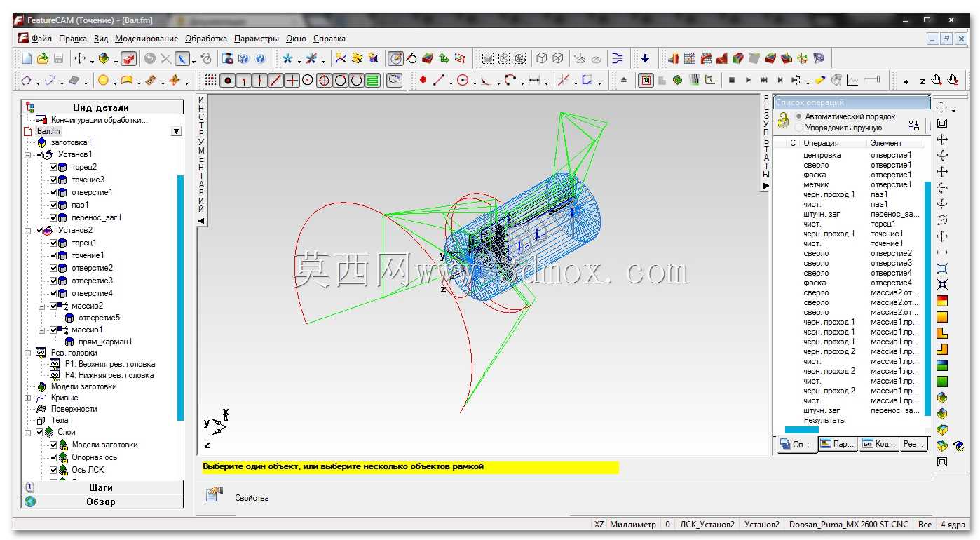The height and width of the screenshot is (540, 980).
Task: Toggle checkbox for торец2 feature
Action: 54,167
